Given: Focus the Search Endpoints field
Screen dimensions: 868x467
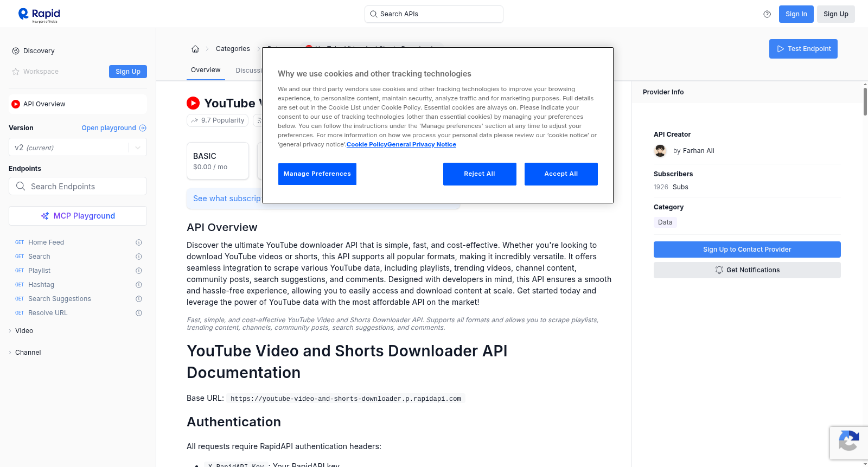Looking at the screenshot, I should pos(78,186).
